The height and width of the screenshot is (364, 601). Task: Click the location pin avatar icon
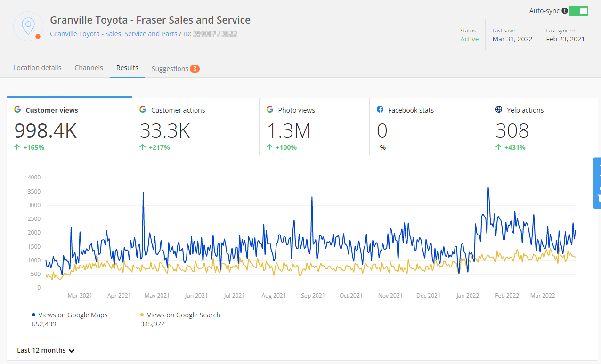tap(28, 26)
